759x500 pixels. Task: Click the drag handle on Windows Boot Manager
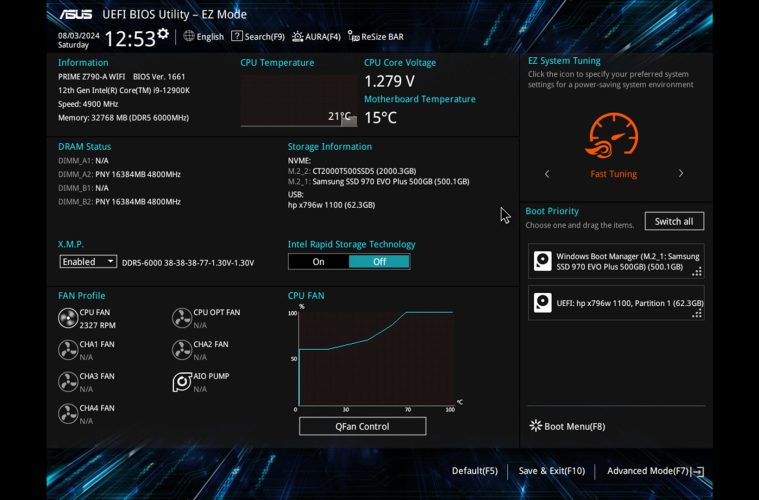point(697,272)
